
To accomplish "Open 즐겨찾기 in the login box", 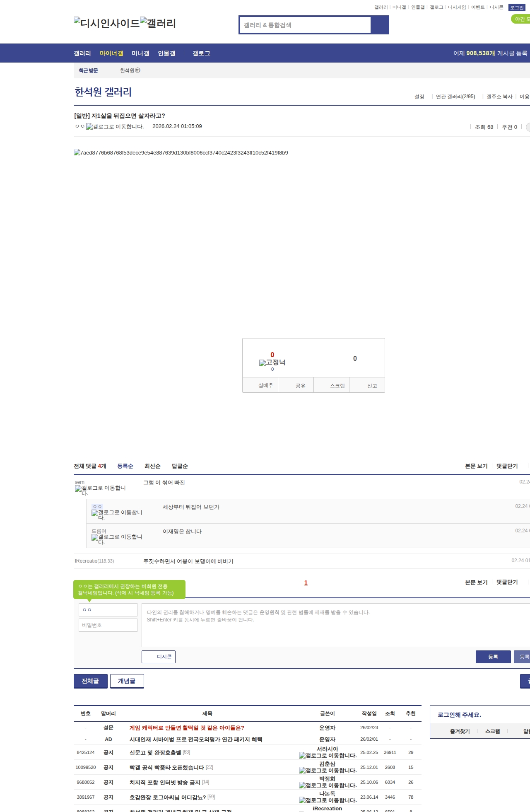I will (x=460, y=731).
